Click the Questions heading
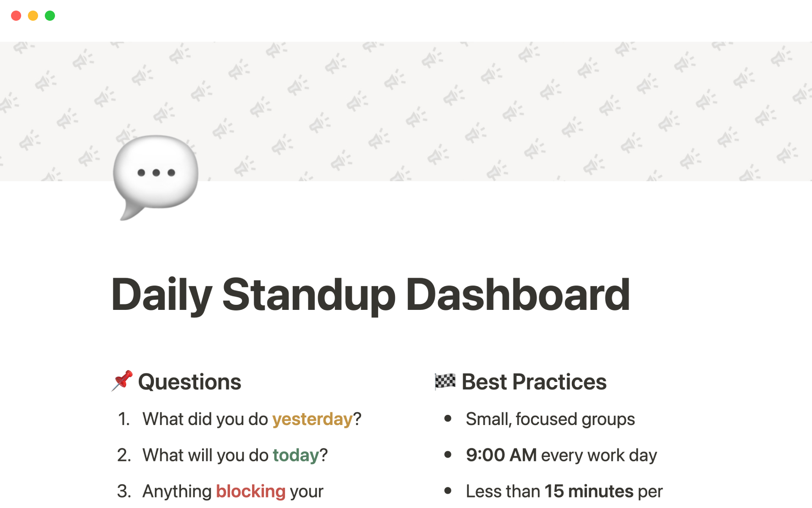Screen dimensions: 812x508 tap(189, 382)
